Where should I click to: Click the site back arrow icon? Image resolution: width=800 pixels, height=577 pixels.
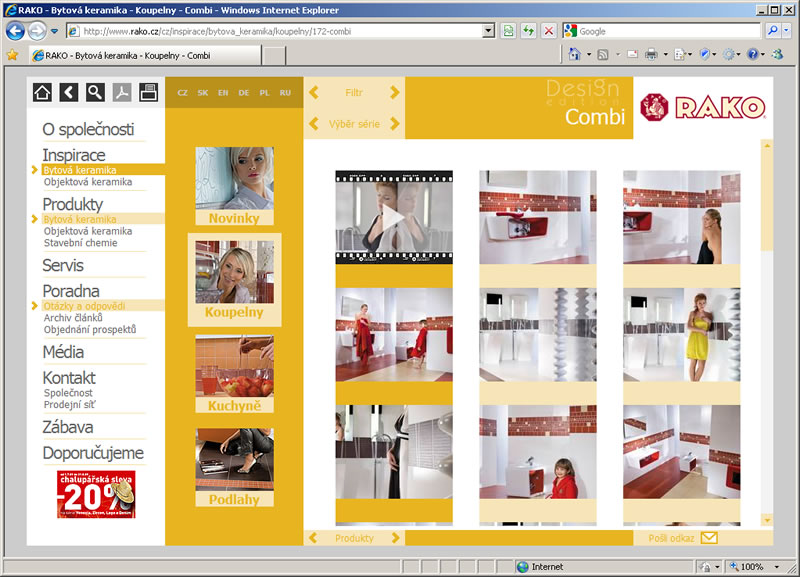click(x=68, y=93)
